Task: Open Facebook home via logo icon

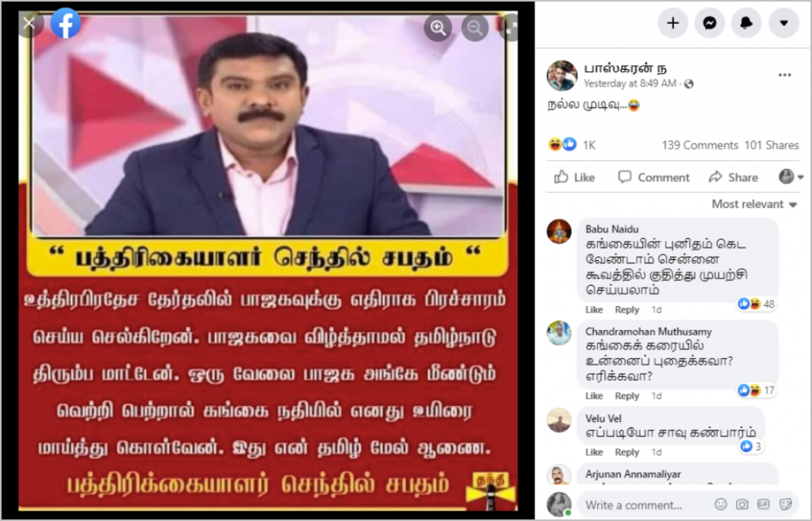Action: pos(66,23)
